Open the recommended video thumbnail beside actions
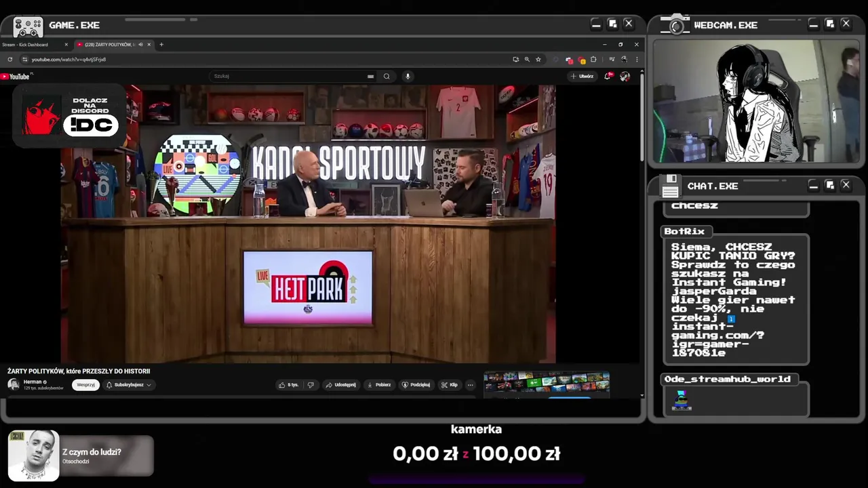 (x=547, y=383)
